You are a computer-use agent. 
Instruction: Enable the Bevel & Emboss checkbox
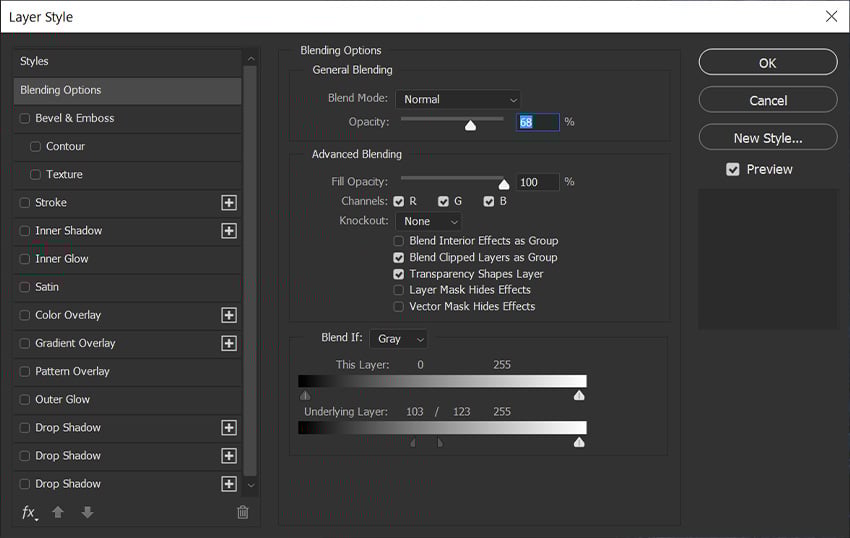pos(25,118)
